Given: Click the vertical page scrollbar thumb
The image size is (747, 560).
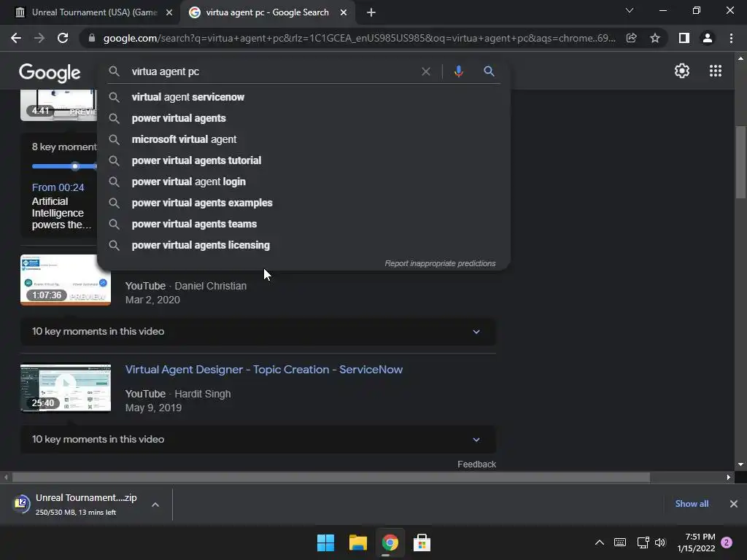Looking at the screenshot, I should click(x=740, y=162).
